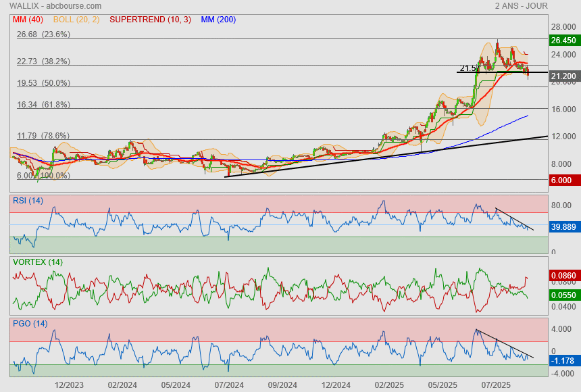Expand the RSI (14) indicator label
This screenshot has width=581, height=392.
click(28, 200)
